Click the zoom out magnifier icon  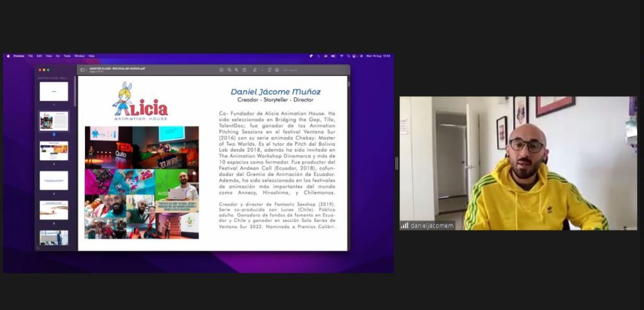[229, 70]
